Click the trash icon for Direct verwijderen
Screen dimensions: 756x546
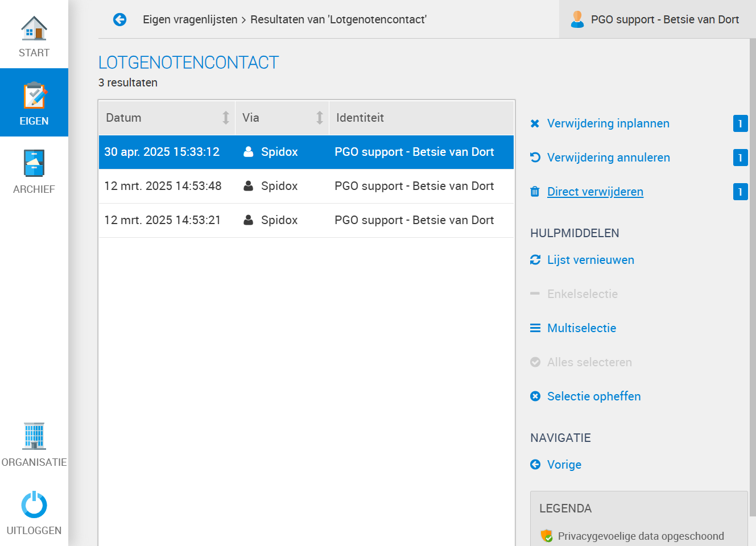[x=535, y=192]
